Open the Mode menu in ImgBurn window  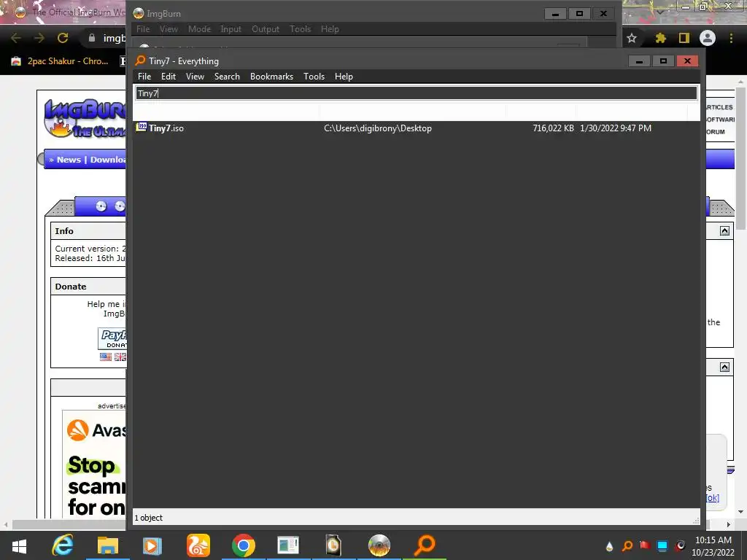(199, 29)
